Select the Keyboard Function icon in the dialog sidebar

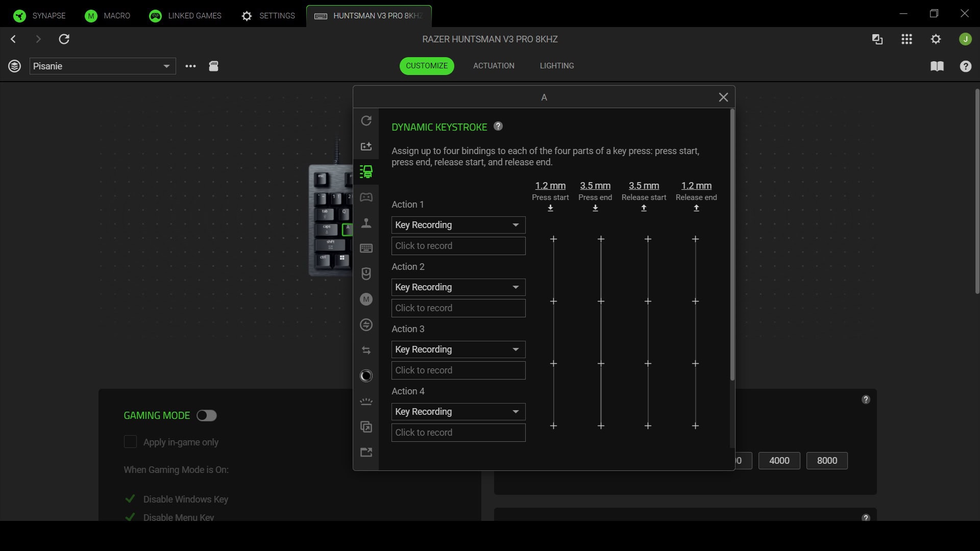tap(366, 248)
